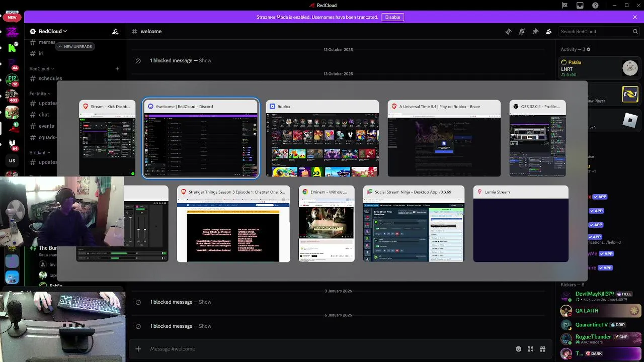Switch to OBS 32.0.4 window thumbnail

538,138
